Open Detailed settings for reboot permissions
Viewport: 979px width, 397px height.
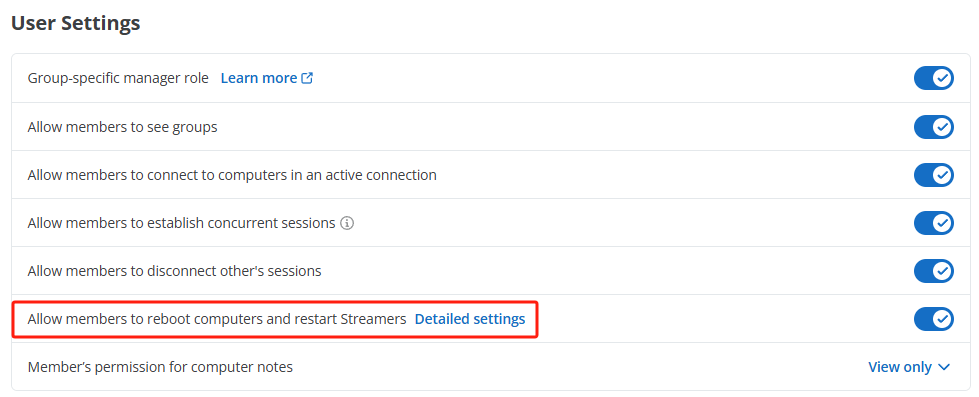click(470, 319)
